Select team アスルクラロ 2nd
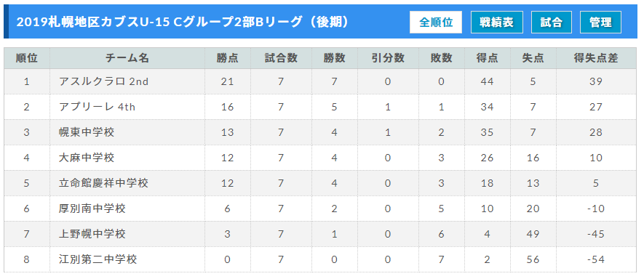Image resolution: width=644 pixels, height=279 pixels. coord(103,81)
